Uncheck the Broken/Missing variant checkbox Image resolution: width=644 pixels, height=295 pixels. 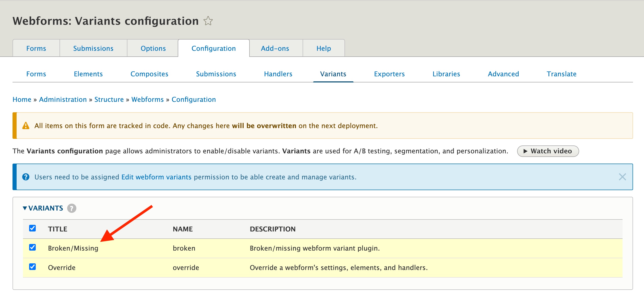click(x=32, y=248)
